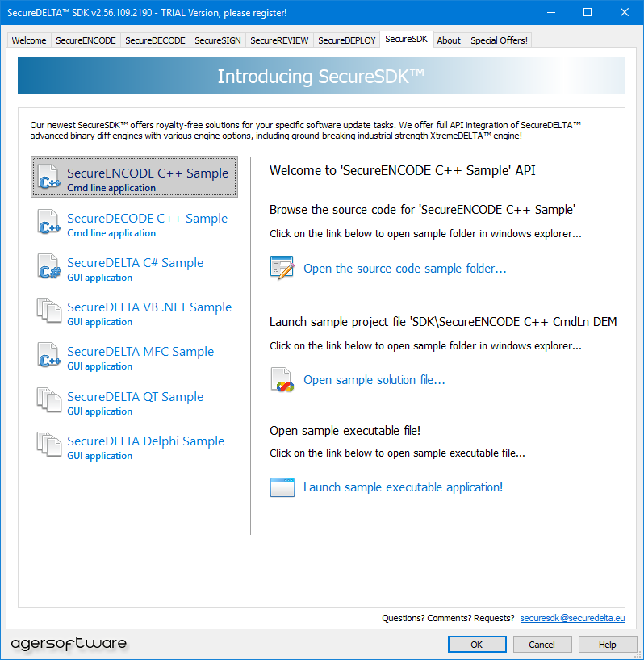Select the SecureSDK tab
Screen dimensions: 644x660
click(406, 40)
